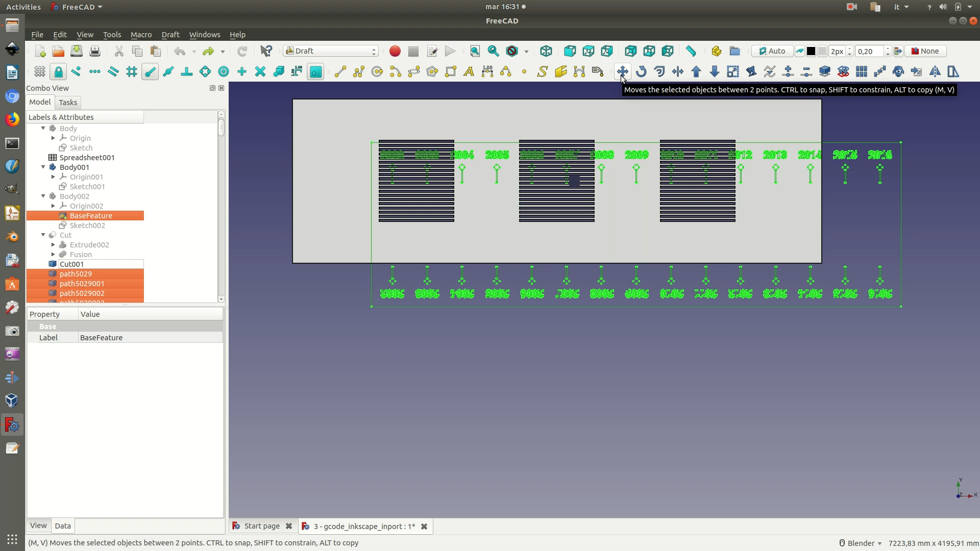Select the Draft Ellipse tool

(414, 72)
